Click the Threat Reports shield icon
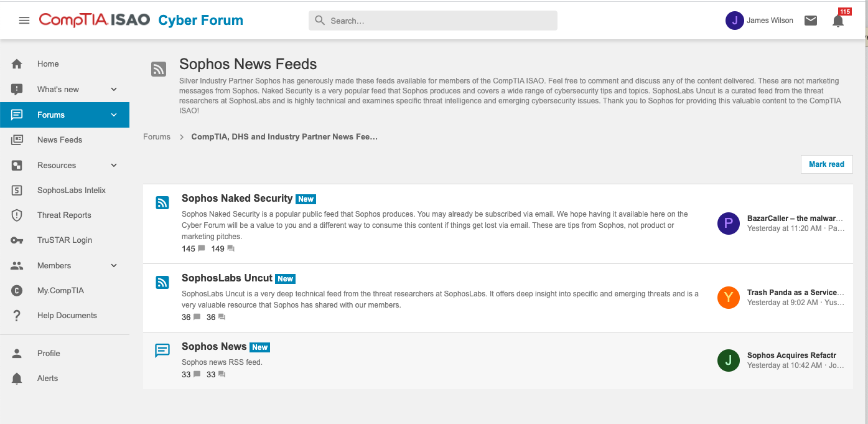The height and width of the screenshot is (424, 868). [x=17, y=215]
